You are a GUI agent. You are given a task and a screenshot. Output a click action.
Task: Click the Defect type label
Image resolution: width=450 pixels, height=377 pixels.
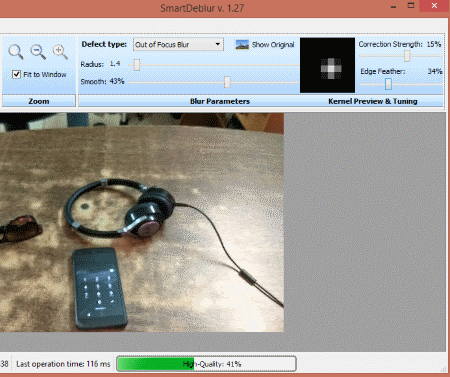pos(104,44)
